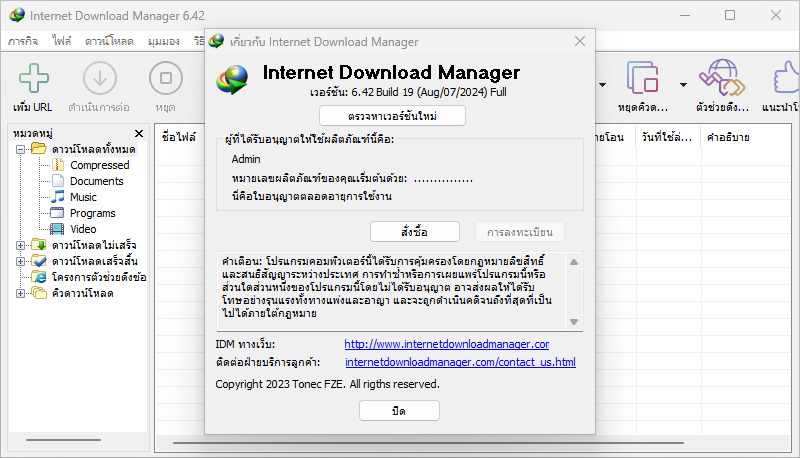Image resolution: width=800 pixels, height=458 pixels.
Task: Open the ดาวน์โหลด menu
Action: 109,41
